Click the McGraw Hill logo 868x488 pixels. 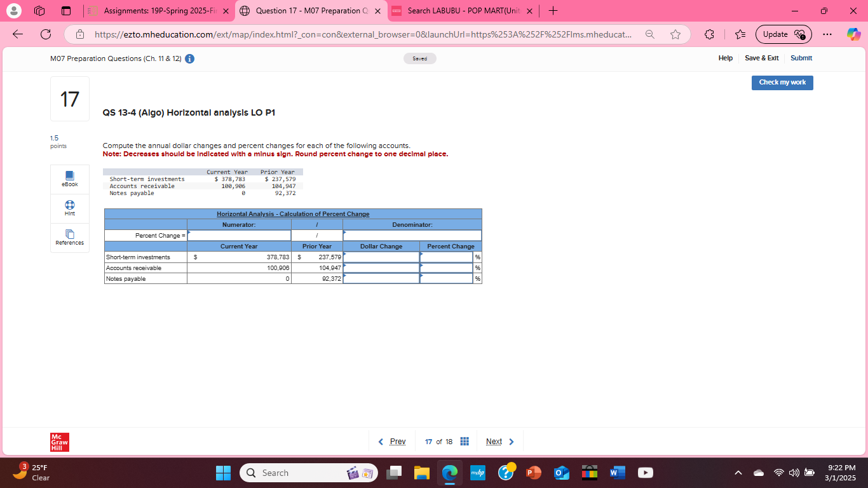[x=59, y=442]
